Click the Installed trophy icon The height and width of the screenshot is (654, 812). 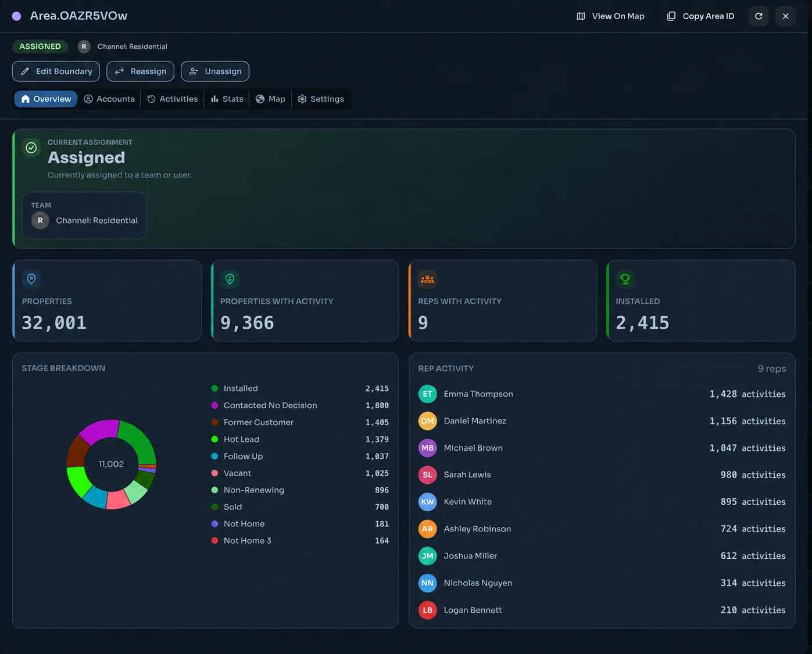(x=625, y=279)
